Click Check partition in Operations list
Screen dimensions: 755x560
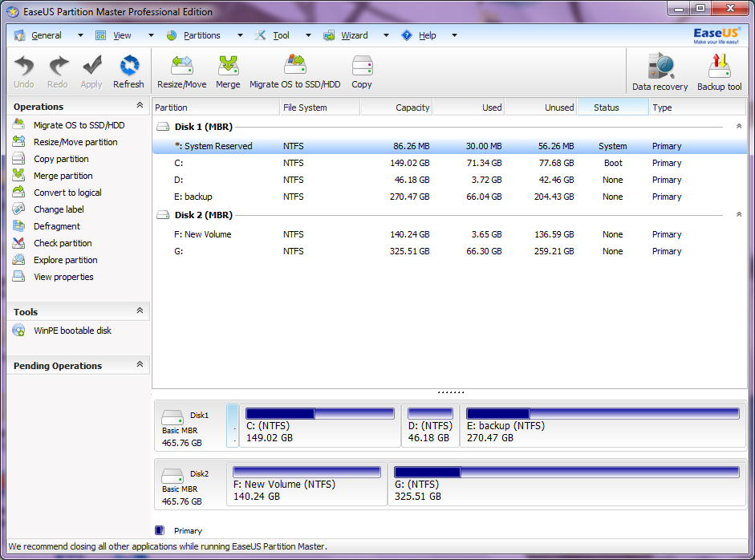(x=63, y=243)
